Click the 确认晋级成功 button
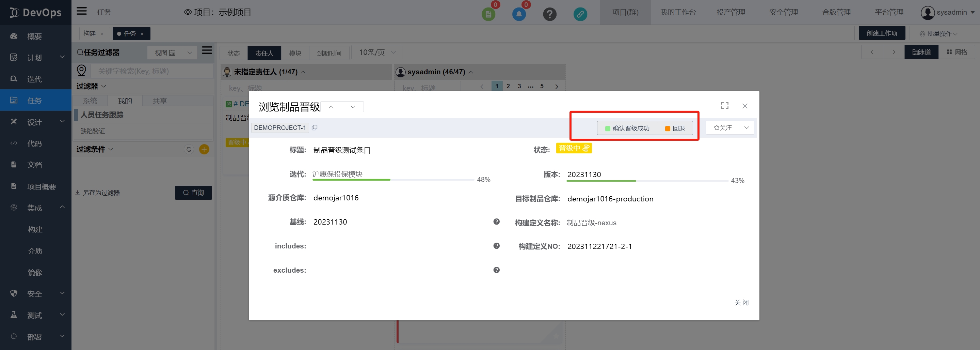 [627, 128]
